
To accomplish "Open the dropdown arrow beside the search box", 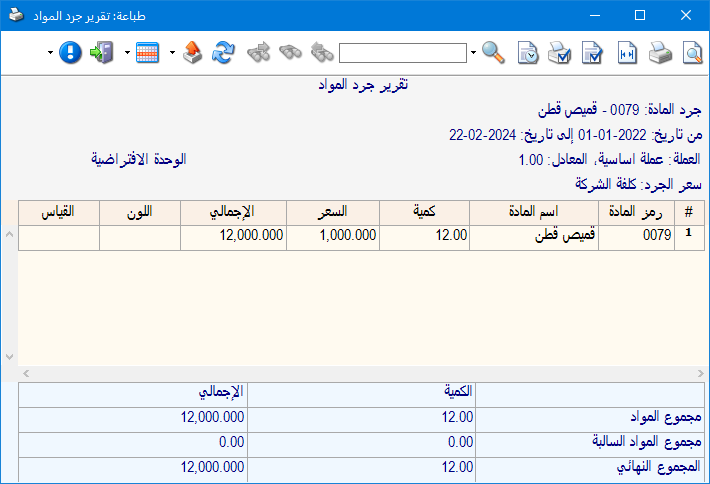I will click(x=473, y=53).
